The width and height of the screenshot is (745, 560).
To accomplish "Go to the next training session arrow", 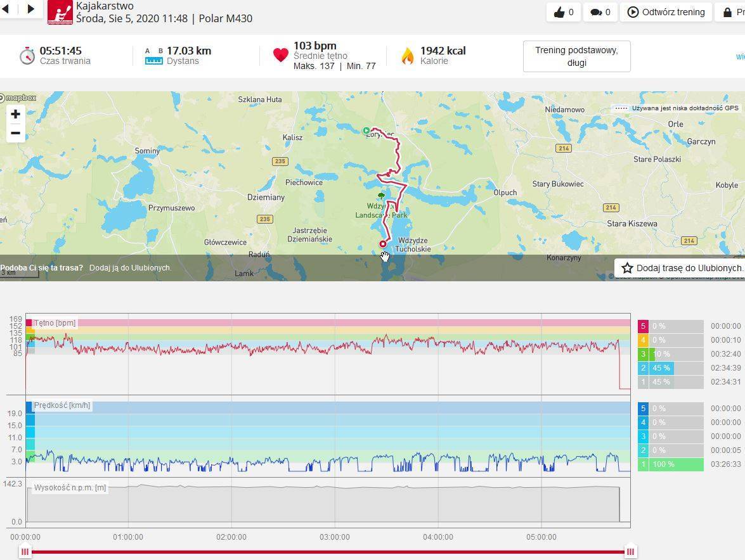I will [x=30, y=9].
